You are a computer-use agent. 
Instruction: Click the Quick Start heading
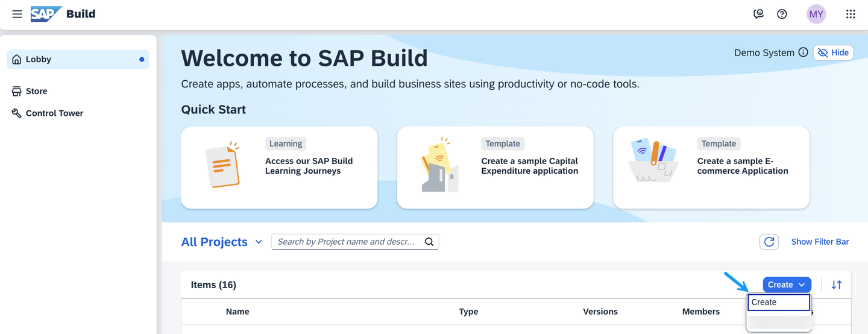click(213, 110)
